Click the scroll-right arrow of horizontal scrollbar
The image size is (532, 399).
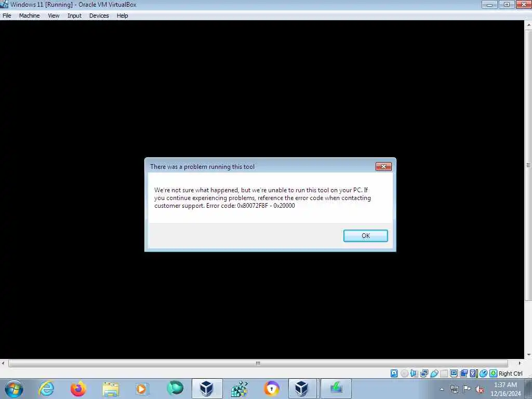[x=520, y=363]
